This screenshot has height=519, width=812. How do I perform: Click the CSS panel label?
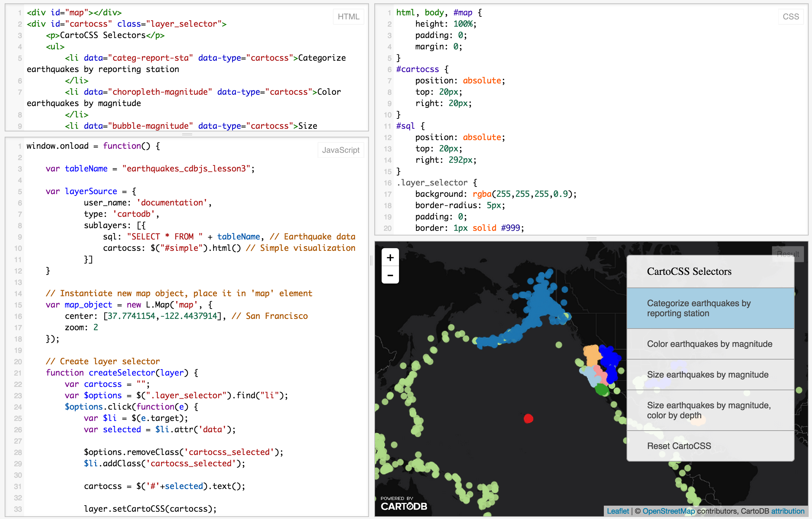(791, 17)
